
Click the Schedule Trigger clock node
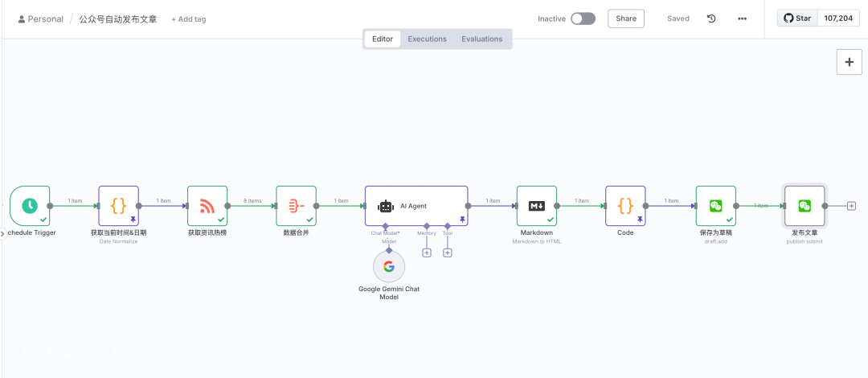coord(30,206)
